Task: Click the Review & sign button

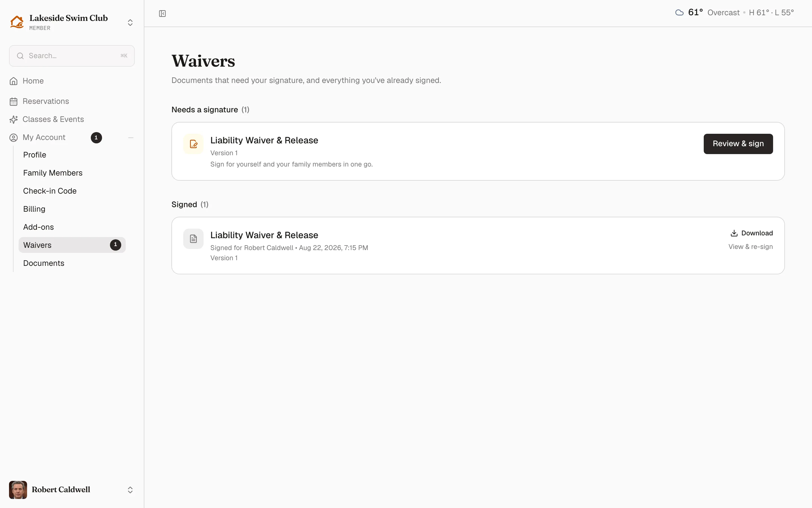Action: coord(738,144)
